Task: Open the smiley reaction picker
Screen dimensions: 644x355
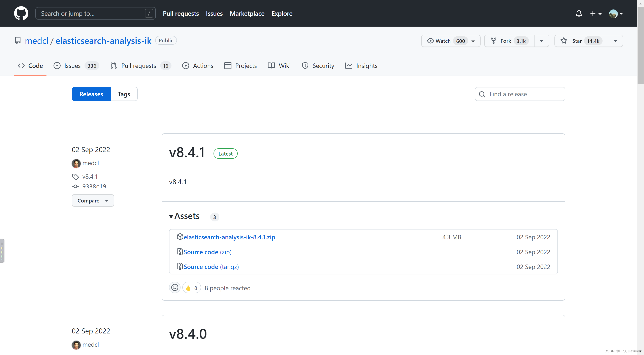Action: click(x=174, y=288)
